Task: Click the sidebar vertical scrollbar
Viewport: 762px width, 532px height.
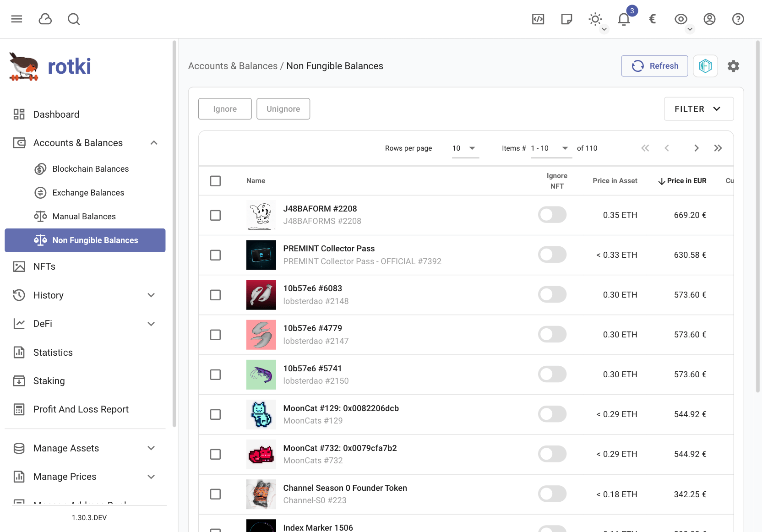Action: click(x=174, y=233)
